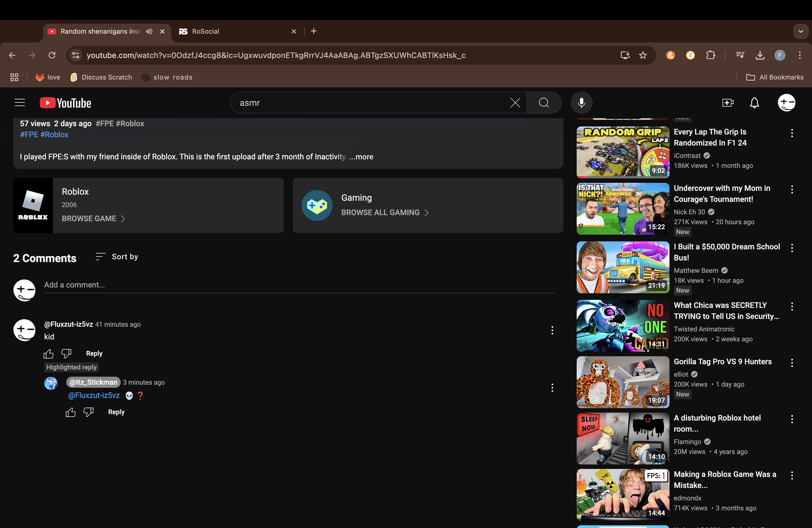
Task: Open the tab search dropdown arrow
Action: pyautogui.click(x=800, y=31)
